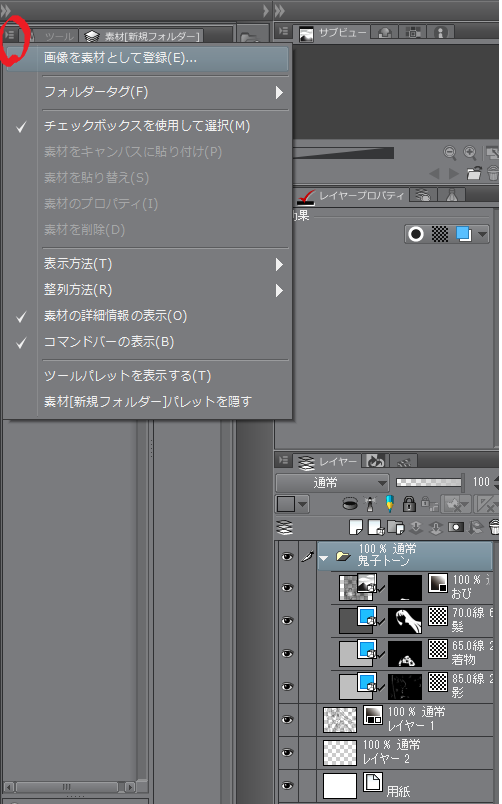Viewport: 502px width, 804px height.
Task: Click transfer to lower layer icon
Action: (x=416, y=527)
